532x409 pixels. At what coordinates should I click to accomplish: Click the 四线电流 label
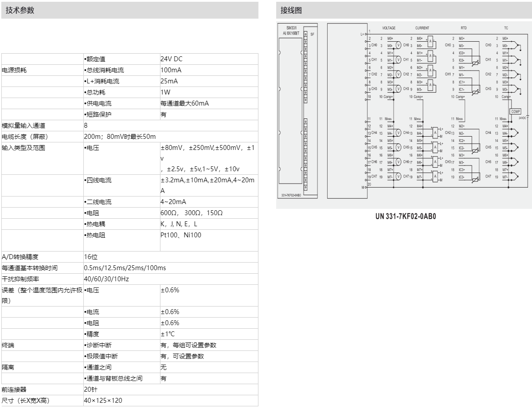coord(98,180)
